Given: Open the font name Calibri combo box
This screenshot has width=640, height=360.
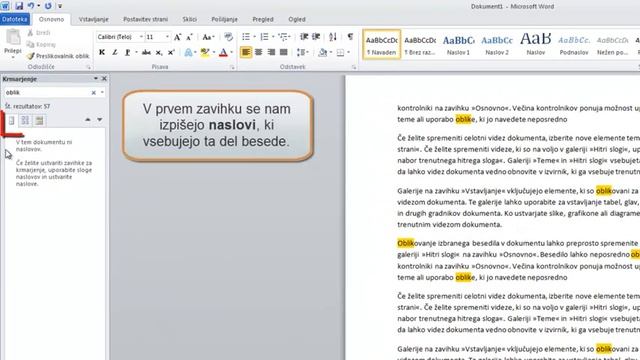Looking at the screenshot, I should coord(120,37).
